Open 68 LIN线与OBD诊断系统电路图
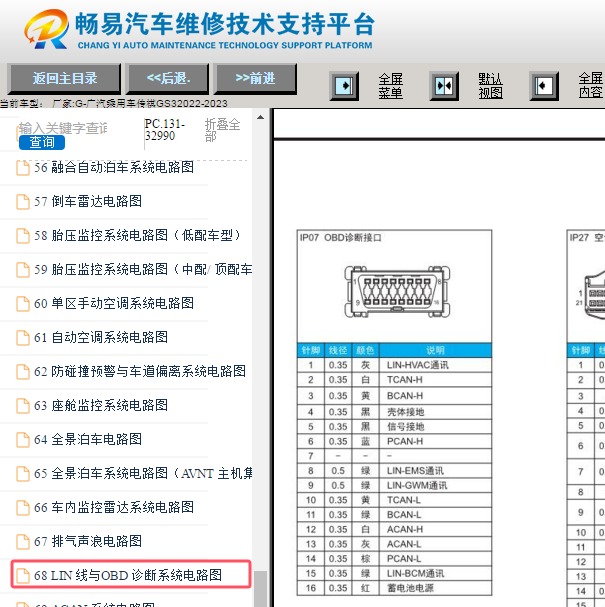This screenshot has height=607, width=605. click(128, 576)
